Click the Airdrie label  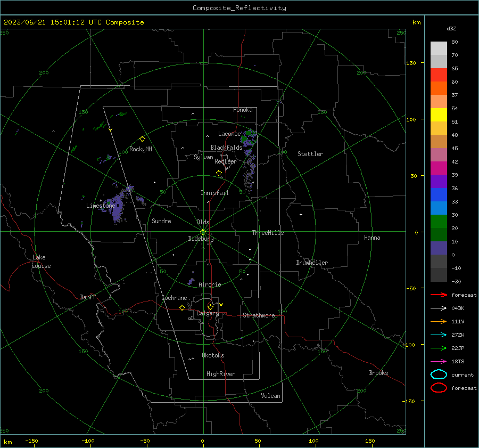210,284
